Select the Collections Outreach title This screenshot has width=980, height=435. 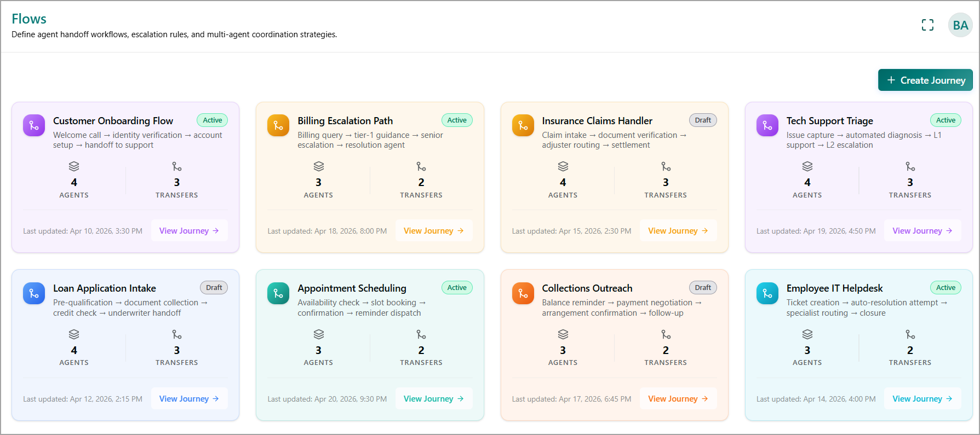point(587,288)
